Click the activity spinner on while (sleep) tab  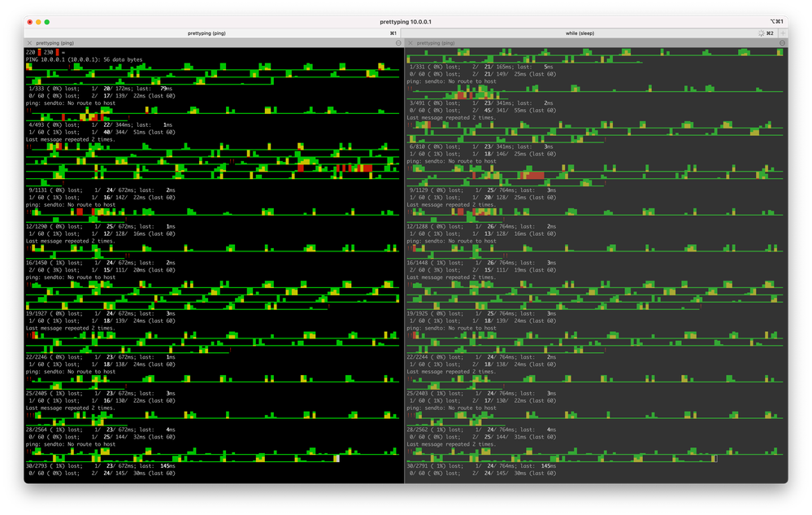[760, 33]
